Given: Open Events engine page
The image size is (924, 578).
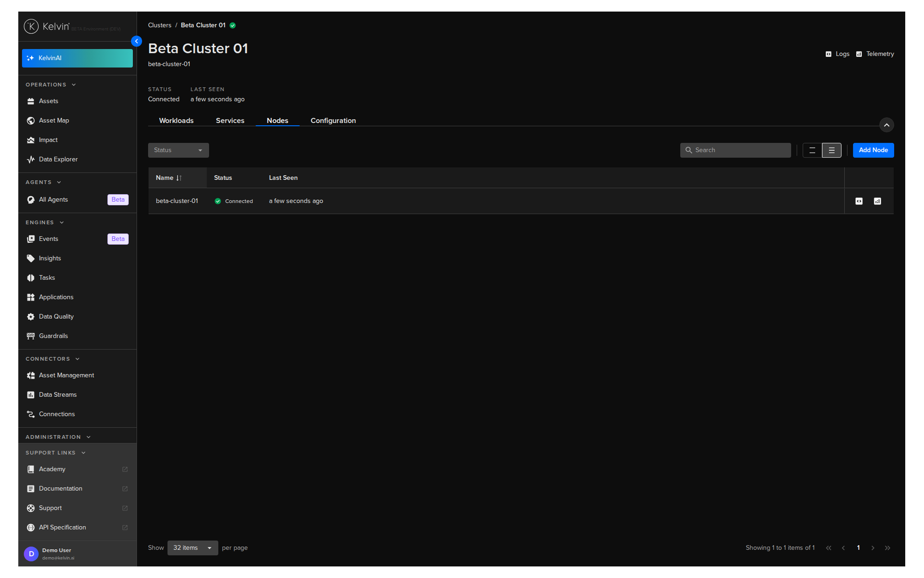Looking at the screenshot, I should [x=77, y=239].
